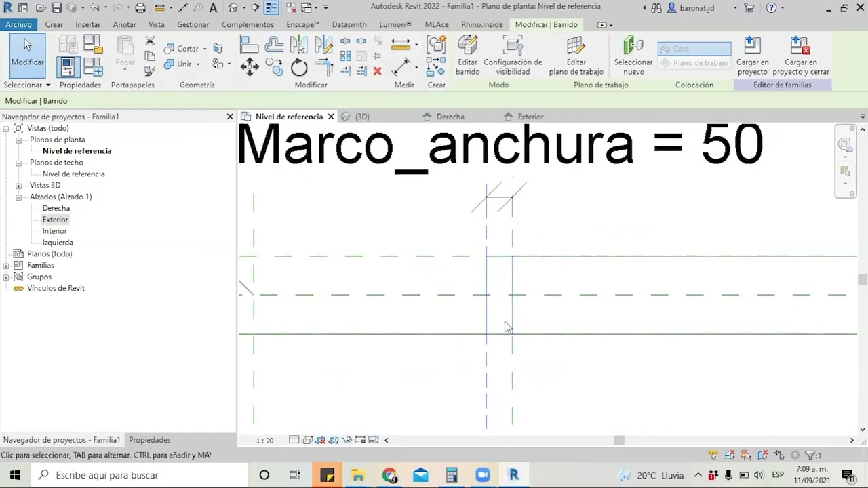Open the Properties palette icon in ribbon
Image resolution: width=868 pixels, height=488 pixels.
click(68, 67)
